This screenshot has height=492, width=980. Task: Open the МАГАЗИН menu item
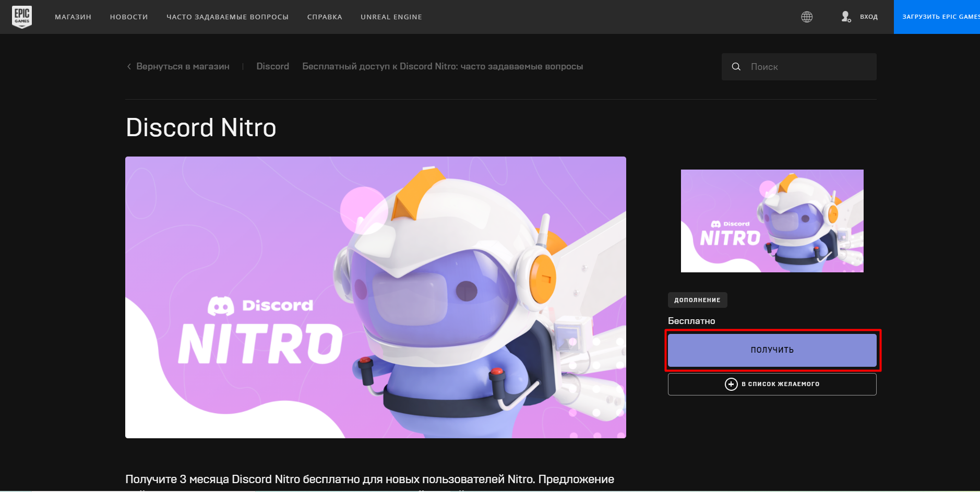click(73, 17)
